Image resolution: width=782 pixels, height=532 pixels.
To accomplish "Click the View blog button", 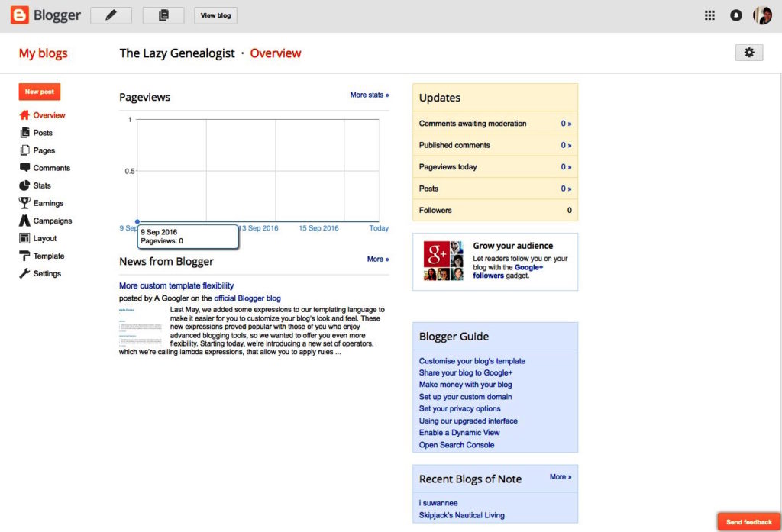I will tap(215, 15).
